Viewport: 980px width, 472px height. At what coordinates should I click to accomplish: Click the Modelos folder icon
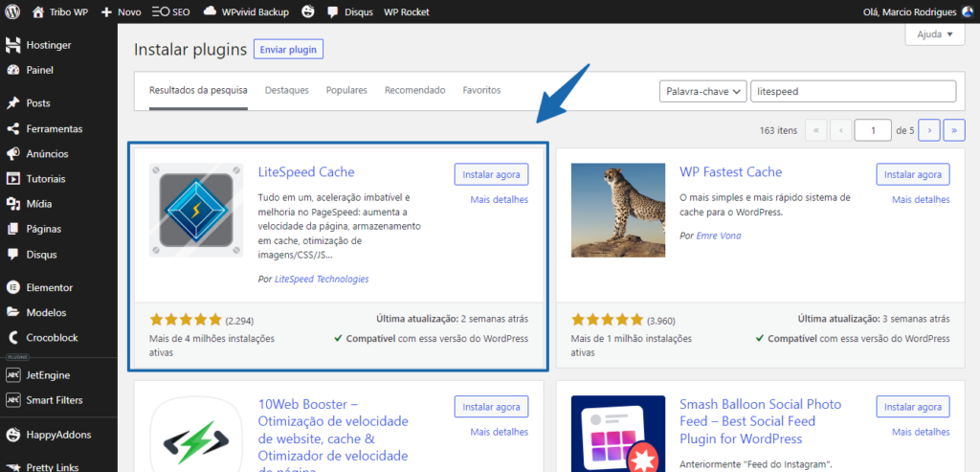point(13,312)
